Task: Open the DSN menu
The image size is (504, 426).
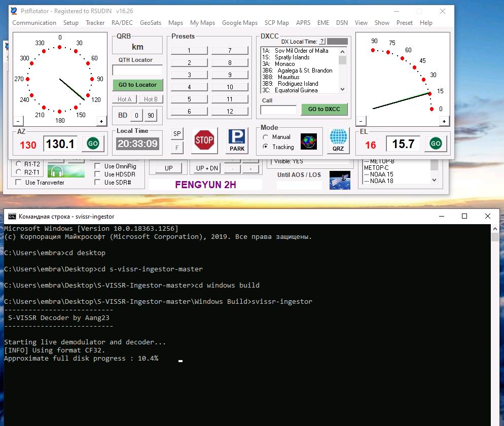Action: (342, 23)
